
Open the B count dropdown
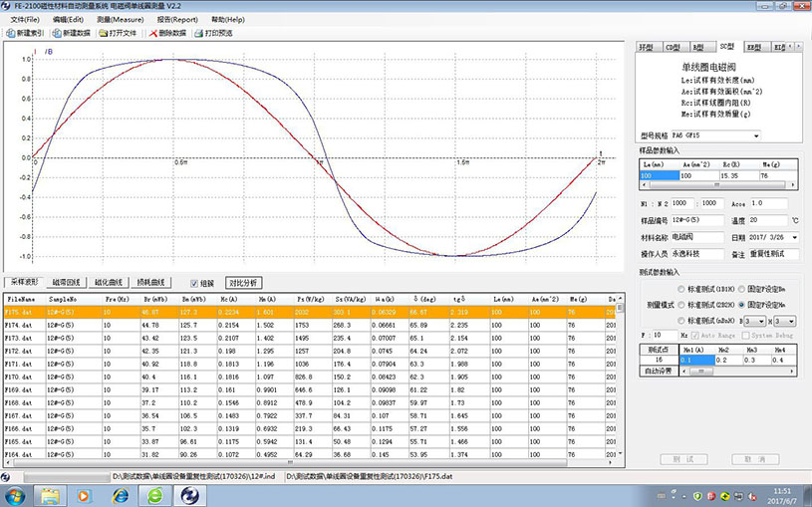(x=761, y=322)
